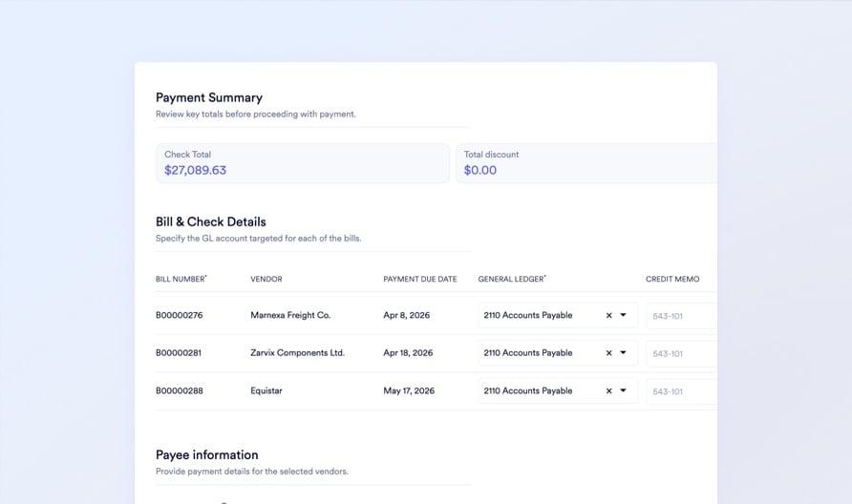Click the Payee information heading
This screenshot has height=504, width=852.
(207, 455)
